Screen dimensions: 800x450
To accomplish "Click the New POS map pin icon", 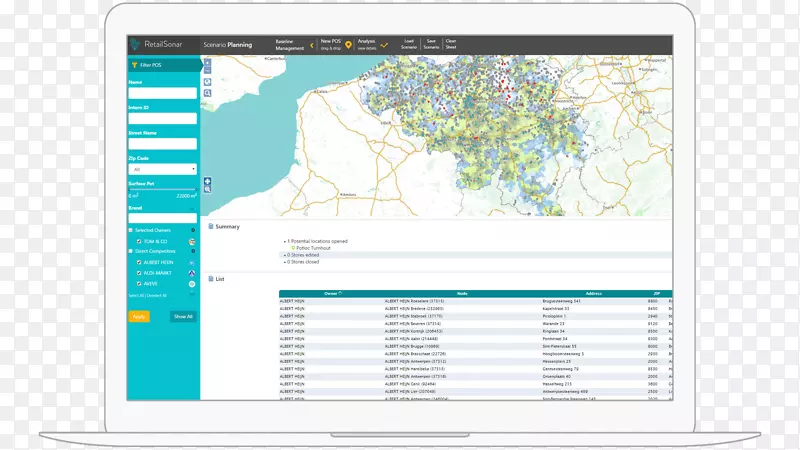I will coord(348,45).
